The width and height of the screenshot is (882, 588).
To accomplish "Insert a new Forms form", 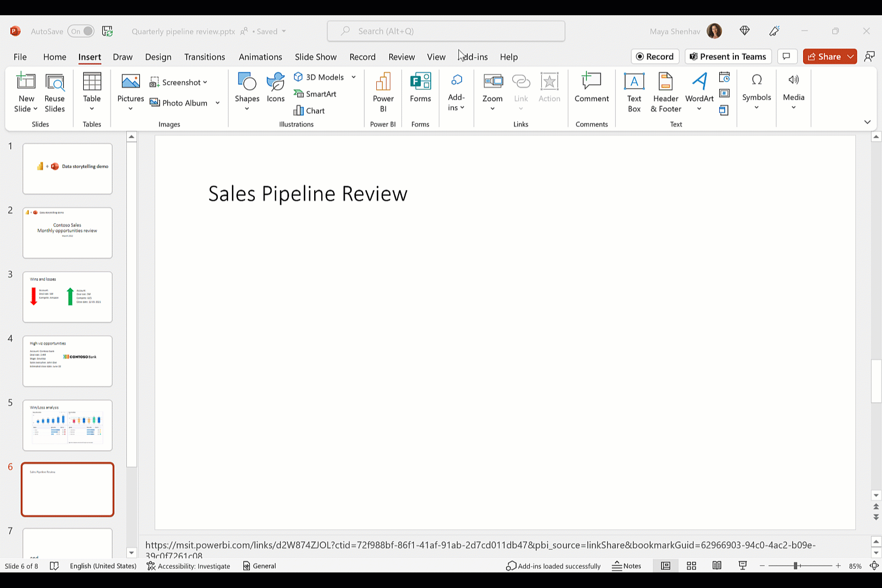I will [420, 90].
